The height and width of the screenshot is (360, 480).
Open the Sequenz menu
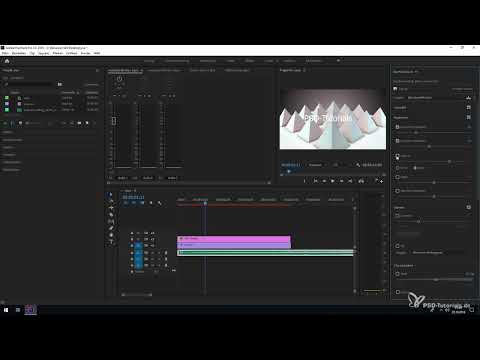(44, 53)
